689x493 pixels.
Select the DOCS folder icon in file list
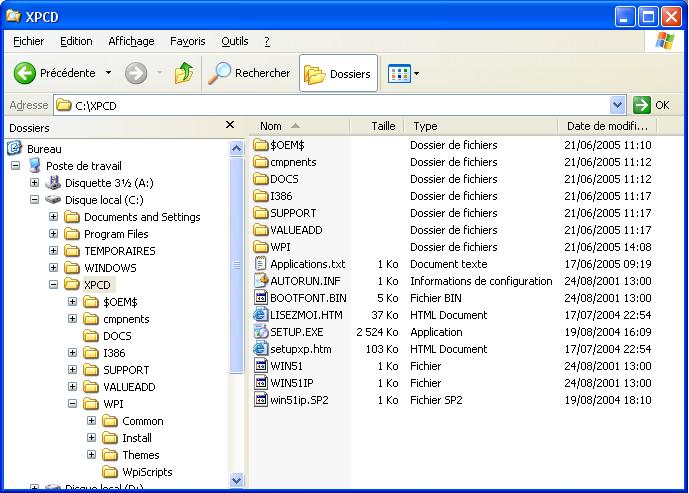261,179
